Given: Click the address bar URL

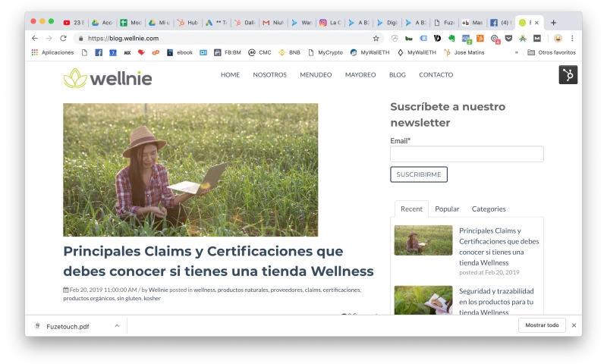Looking at the screenshot, I should [123, 38].
